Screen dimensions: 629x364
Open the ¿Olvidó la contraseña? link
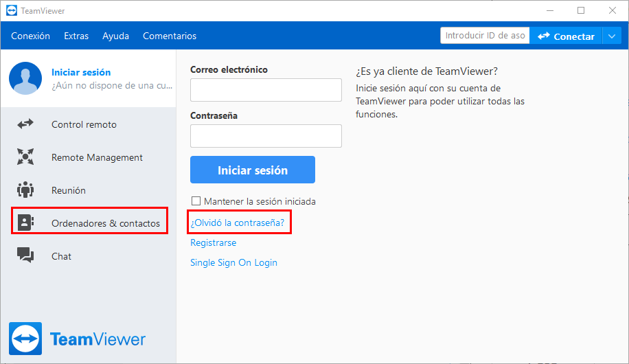(x=237, y=223)
